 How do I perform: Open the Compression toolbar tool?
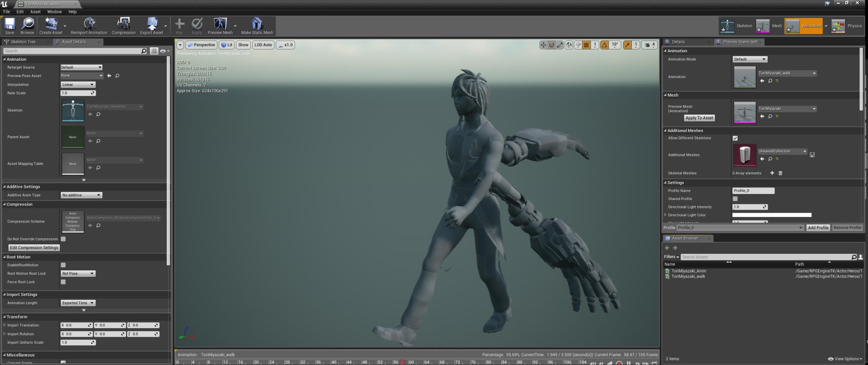tap(124, 26)
